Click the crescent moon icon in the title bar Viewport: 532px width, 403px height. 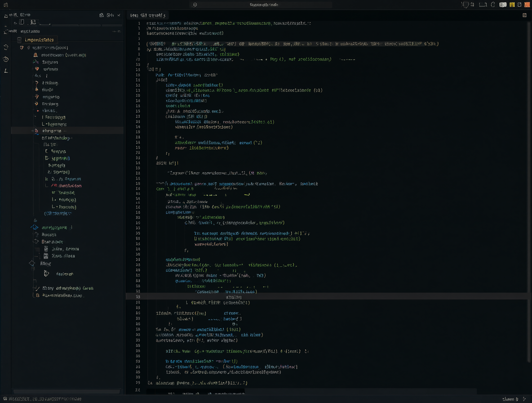click(493, 5)
